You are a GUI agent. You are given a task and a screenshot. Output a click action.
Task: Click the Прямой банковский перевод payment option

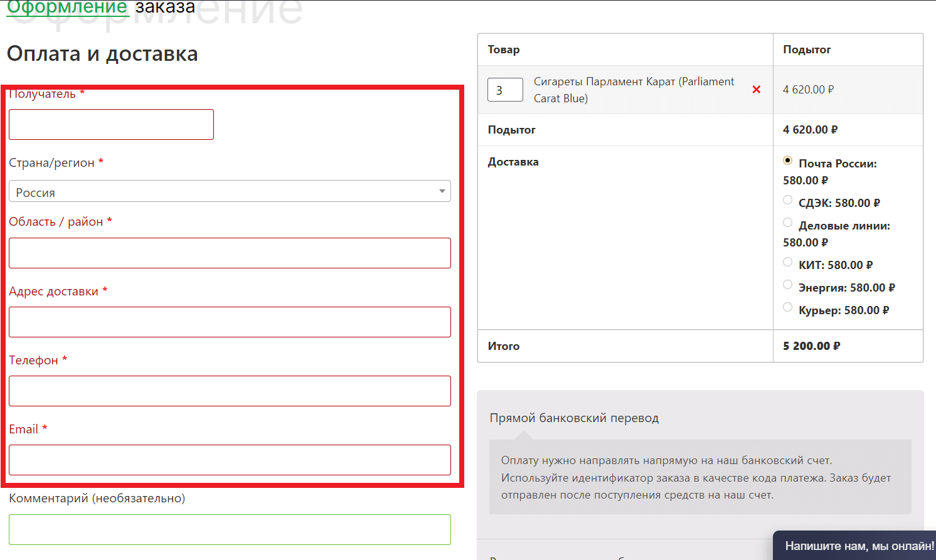pyautogui.click(x=574, y=418)
